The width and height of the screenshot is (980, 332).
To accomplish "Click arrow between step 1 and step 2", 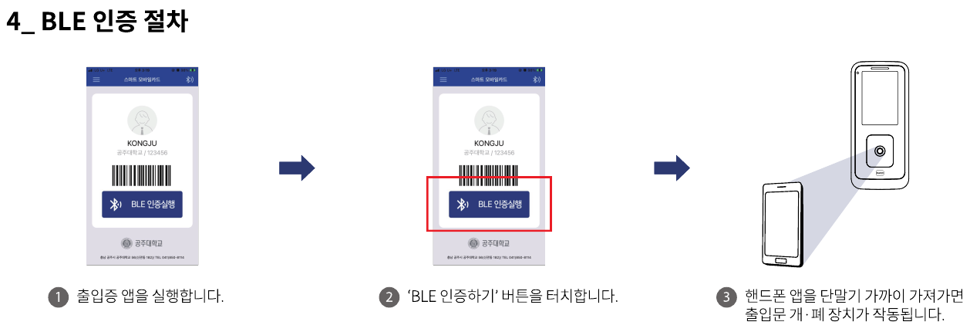I will pyautogui.click(x=297, y=168).
